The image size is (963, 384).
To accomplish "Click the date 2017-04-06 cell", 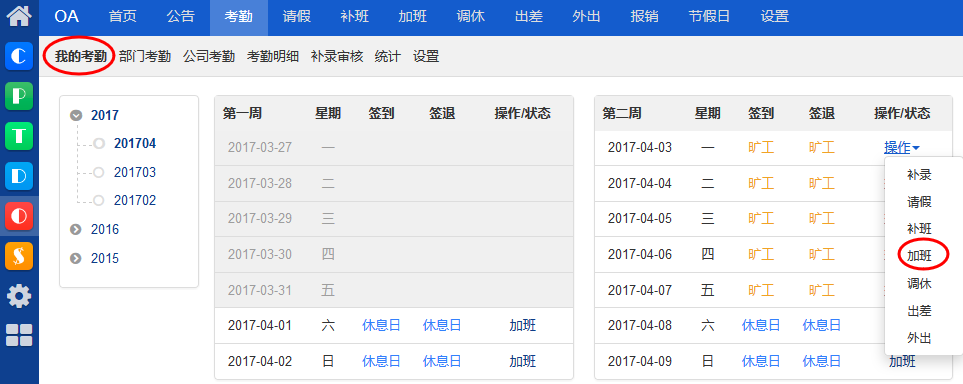I will click(640, 254).
